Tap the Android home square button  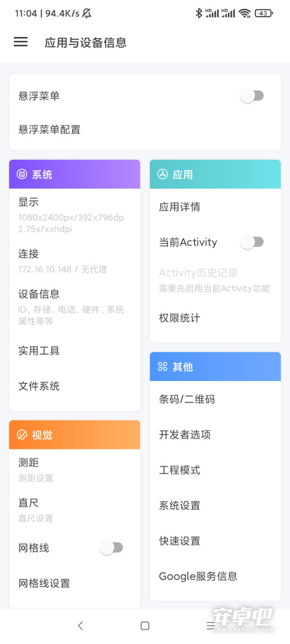point(145,626)
